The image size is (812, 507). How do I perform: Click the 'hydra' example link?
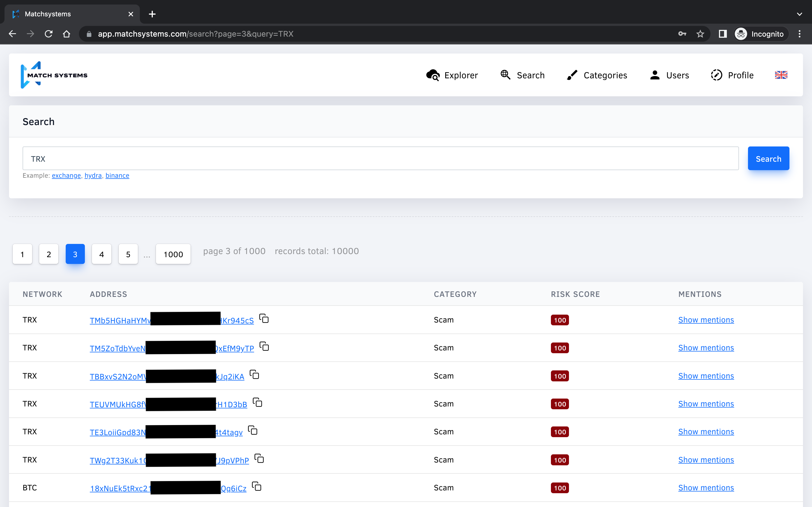pyautogui.click(x=93, y=175)
